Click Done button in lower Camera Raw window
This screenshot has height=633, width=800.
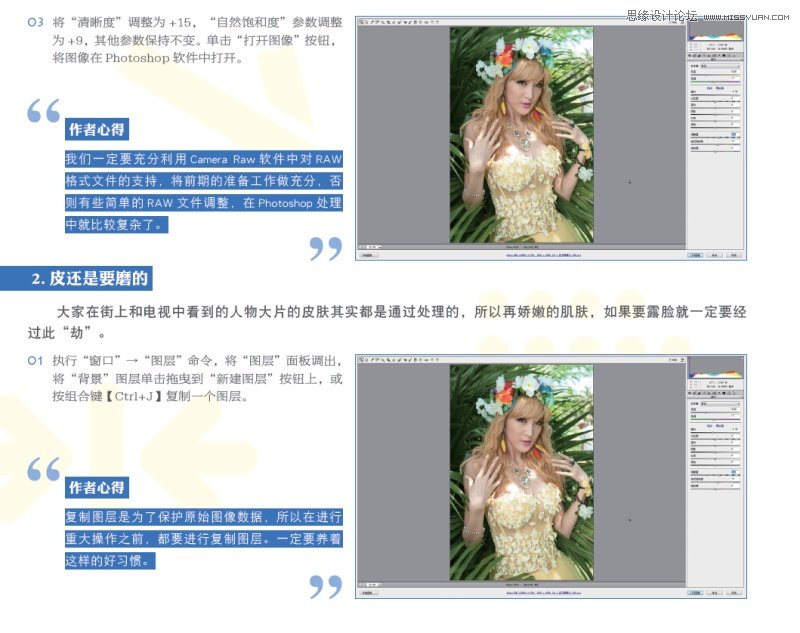point(734,593)
